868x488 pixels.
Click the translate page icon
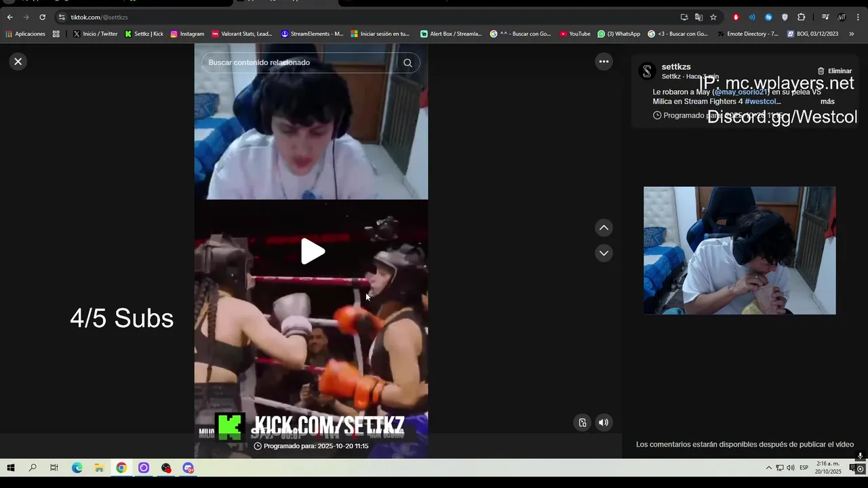click(698, 17)
